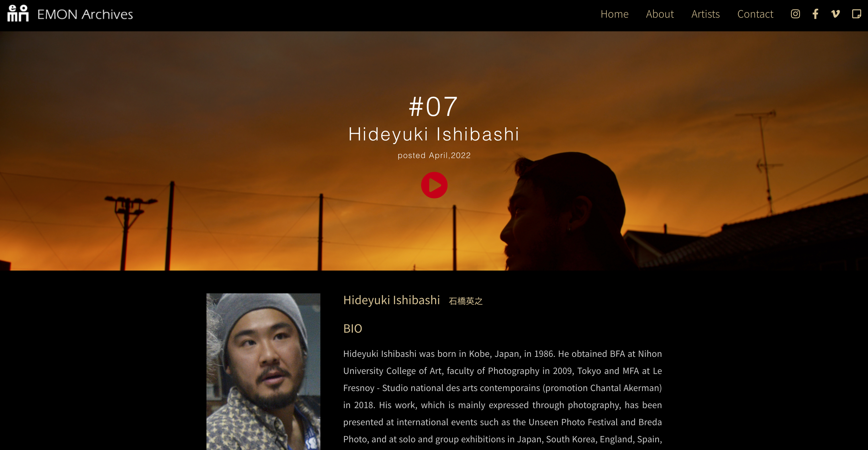Click the EMON Archives site title
This screenshot has width=868, height=450.
pyautogui.click(x=85, y=14)
